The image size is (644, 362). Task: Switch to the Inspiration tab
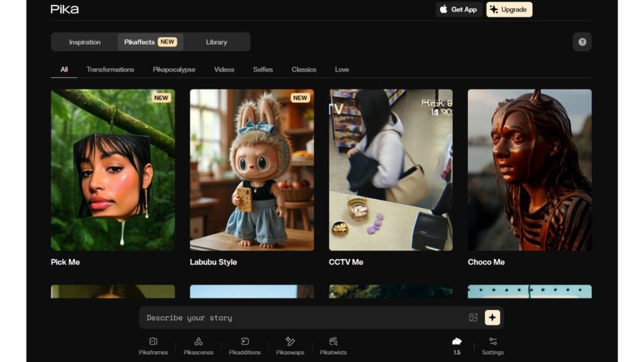(85, 42)
